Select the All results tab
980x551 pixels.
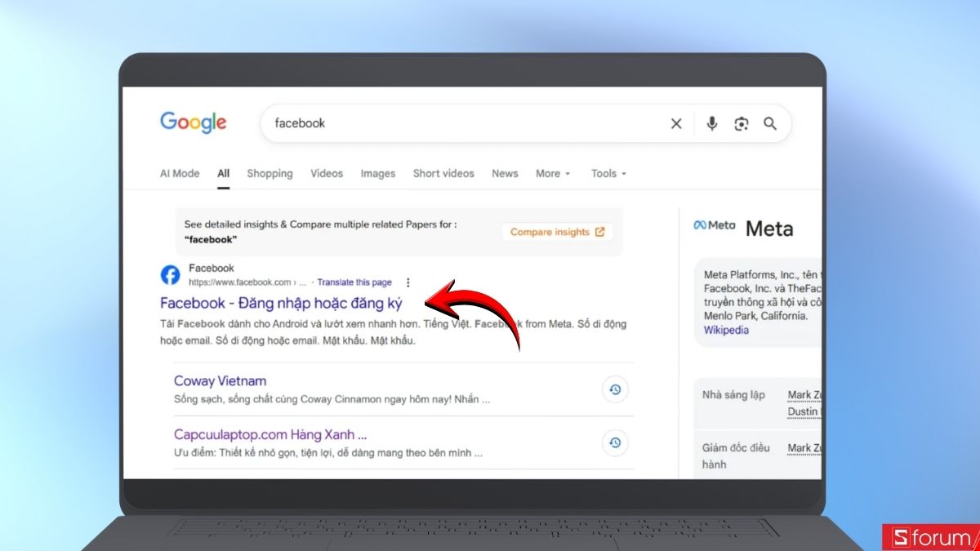tap(223, 173)
